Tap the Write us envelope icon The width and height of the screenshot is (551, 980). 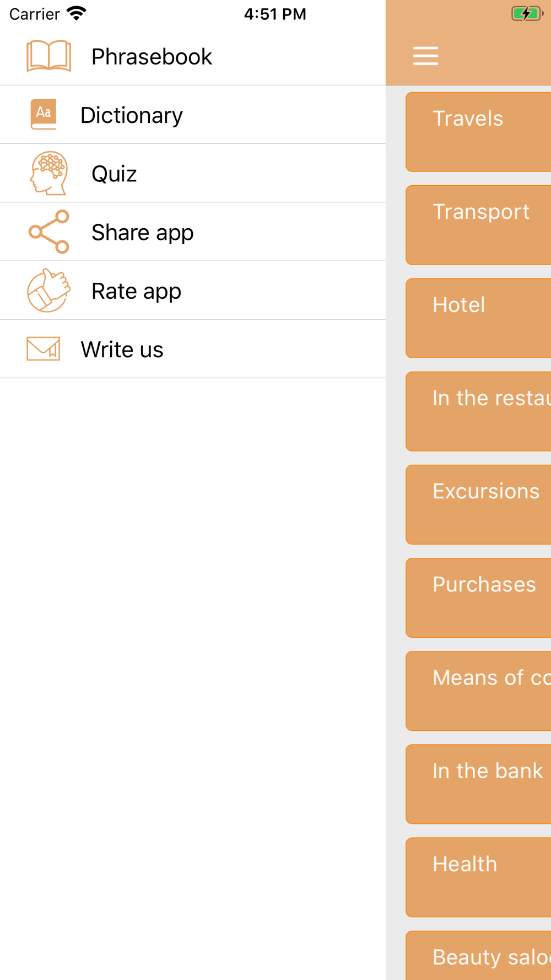[x=44, y=349]
